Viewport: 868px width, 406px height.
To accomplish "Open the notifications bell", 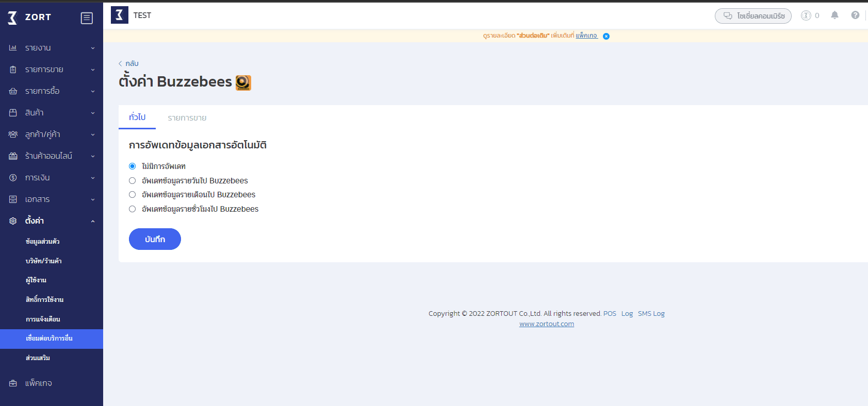I will point(834,15).
